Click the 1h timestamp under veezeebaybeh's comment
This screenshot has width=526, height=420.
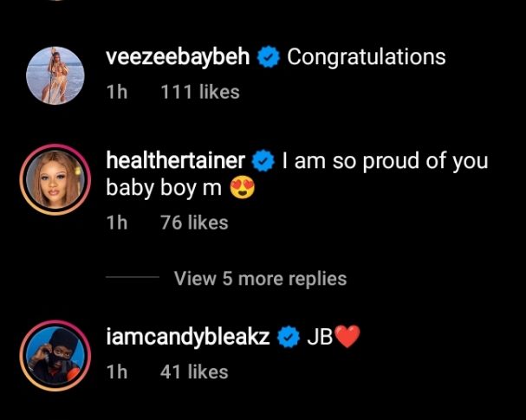(115, 91)
